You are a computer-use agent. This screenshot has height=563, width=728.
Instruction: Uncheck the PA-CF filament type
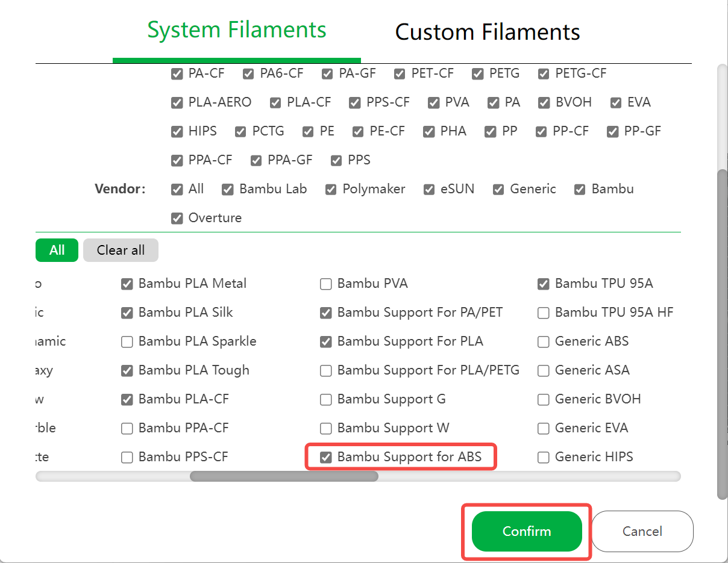point(177,73)
